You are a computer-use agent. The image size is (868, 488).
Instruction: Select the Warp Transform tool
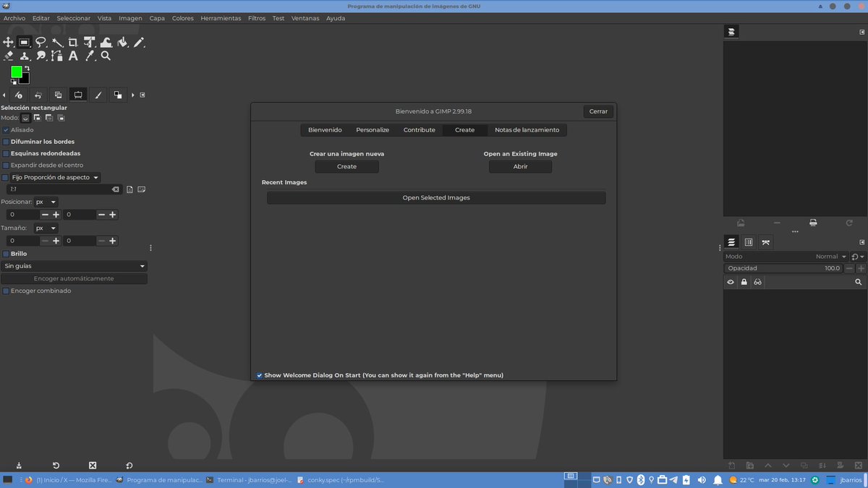pos(106,43)
